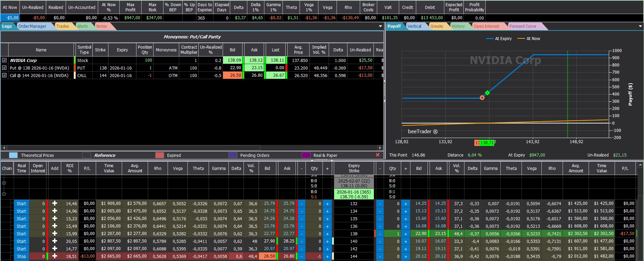Screen dimensions: 644x261
Task: Click the orange circle marker on payoff line
Action: (482, 98)
